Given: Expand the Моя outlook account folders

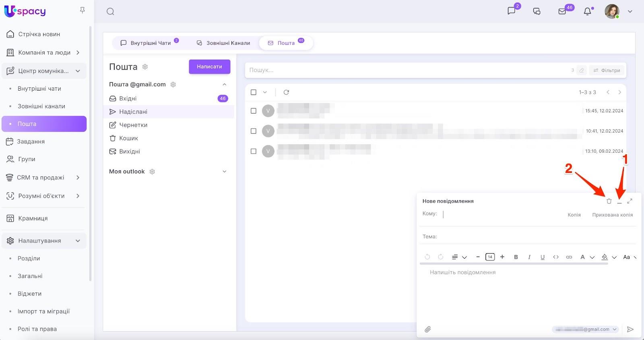Looking at the screenshot, I should [225, 172].
